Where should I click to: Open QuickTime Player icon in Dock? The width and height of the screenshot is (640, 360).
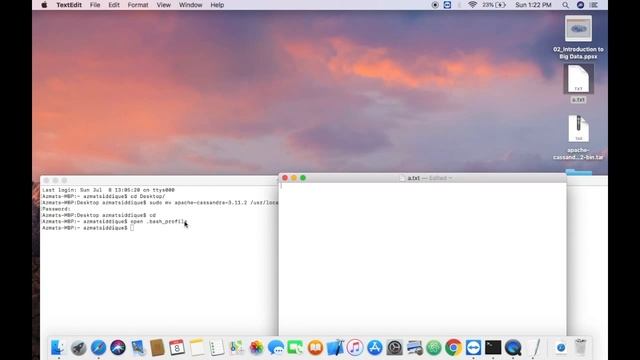513,348
